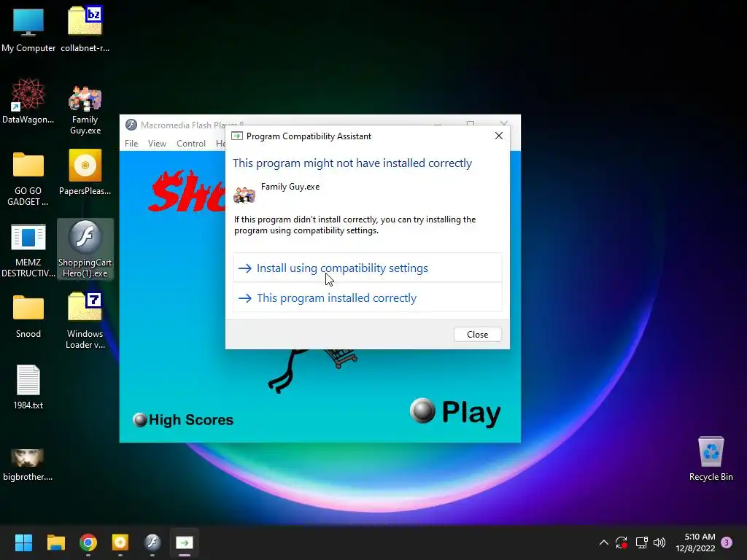Viewport: 747px width, 560px height.
Task: Open the notification count badge
Action: tap(727, 542)
